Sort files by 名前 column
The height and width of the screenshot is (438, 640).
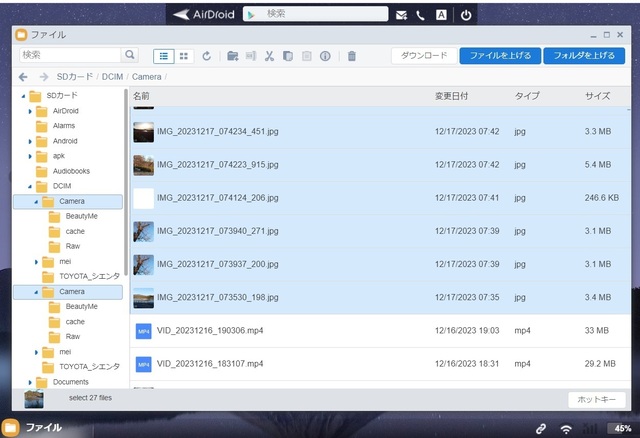click(141, 96)
